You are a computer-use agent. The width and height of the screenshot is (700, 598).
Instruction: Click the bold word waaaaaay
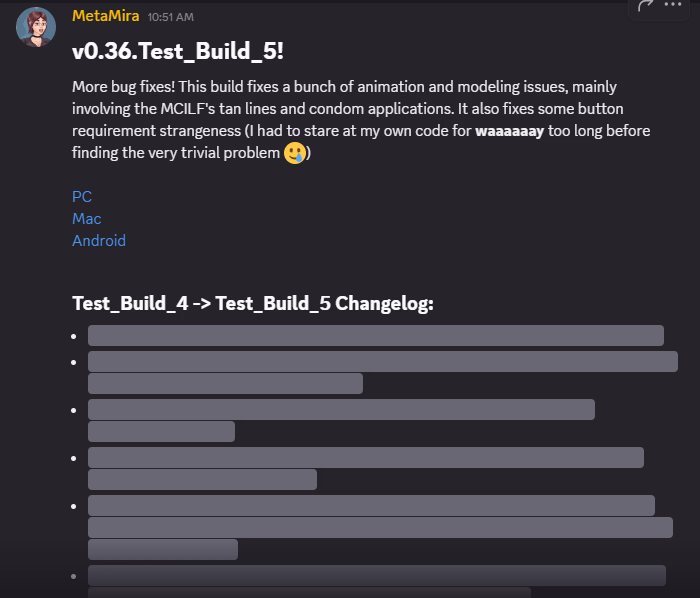click(510, 131)
